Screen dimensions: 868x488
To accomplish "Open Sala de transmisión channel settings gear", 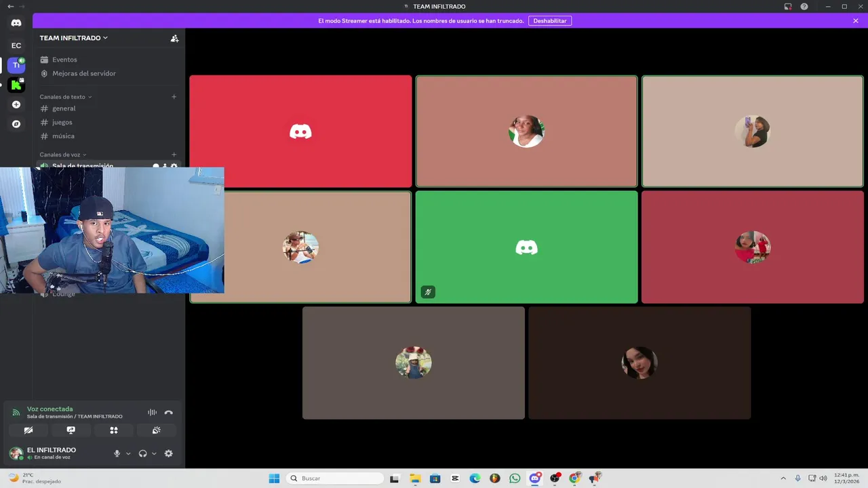I will pos(174,165).
